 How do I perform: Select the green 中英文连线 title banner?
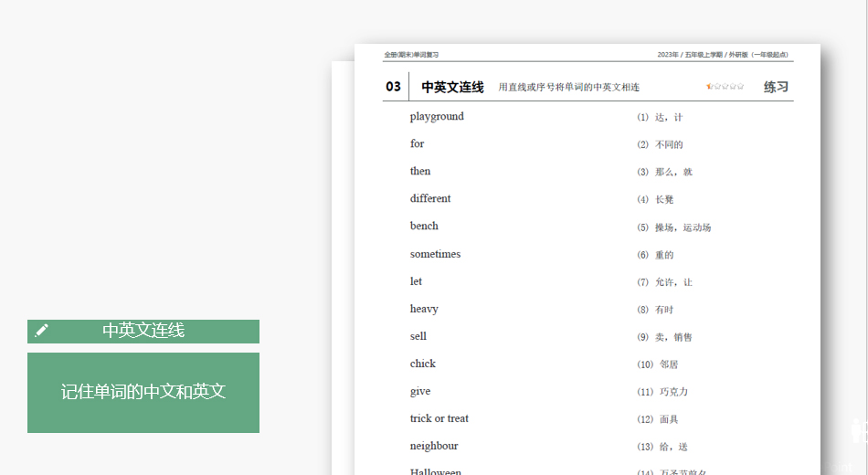[143, 331]
